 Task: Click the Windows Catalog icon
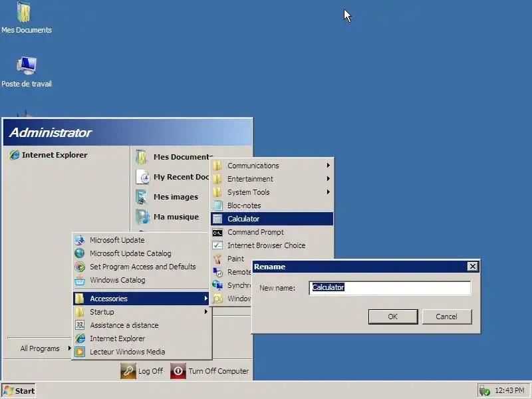[80, 280]
